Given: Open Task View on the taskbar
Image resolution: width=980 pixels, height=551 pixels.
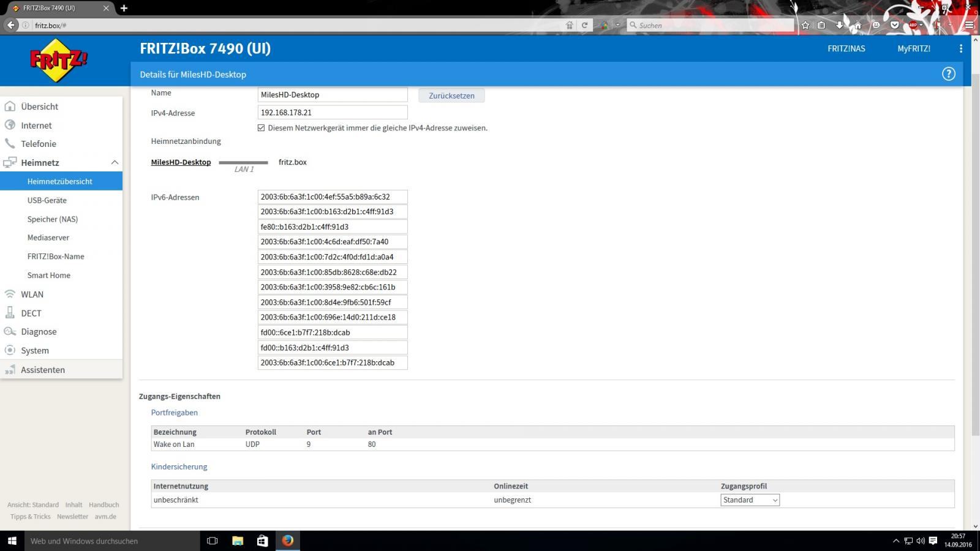Looking at the screenshot, I should [x=212, y=541].
